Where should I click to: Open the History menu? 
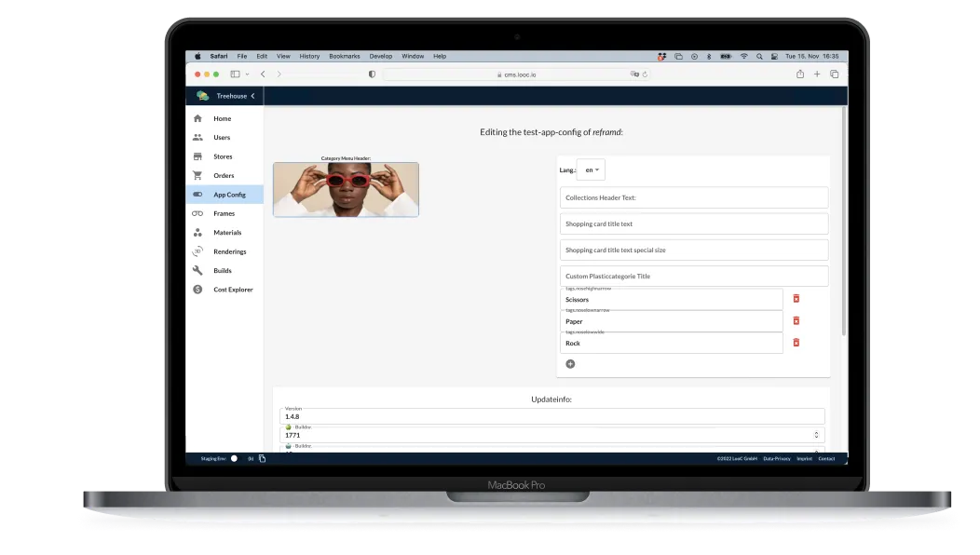(309, 56)
